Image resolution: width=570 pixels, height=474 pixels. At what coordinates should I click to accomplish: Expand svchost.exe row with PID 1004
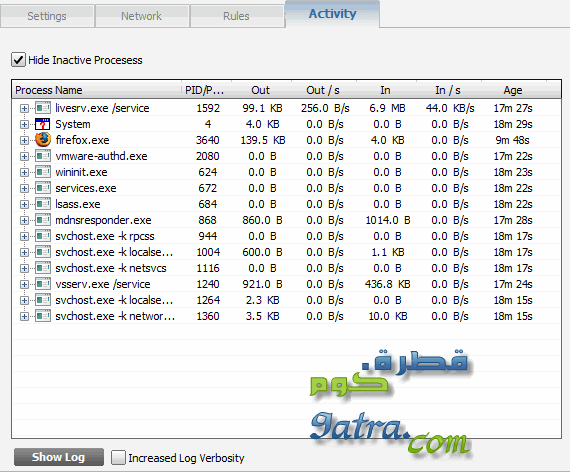[x=24, y=252]
